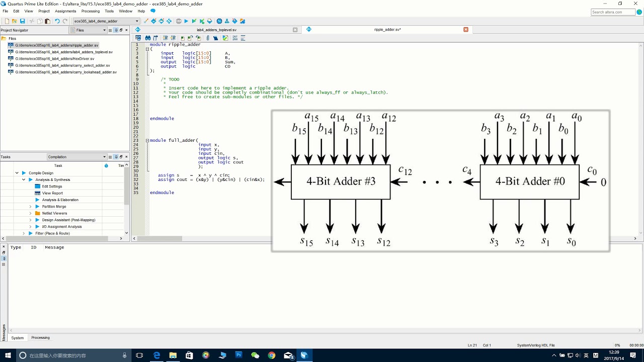Image resolution: width=644 pixels, height=362 pixels.
Task: Close the lab4_adders_toplevel.sv tab
Action: point(295,30)
